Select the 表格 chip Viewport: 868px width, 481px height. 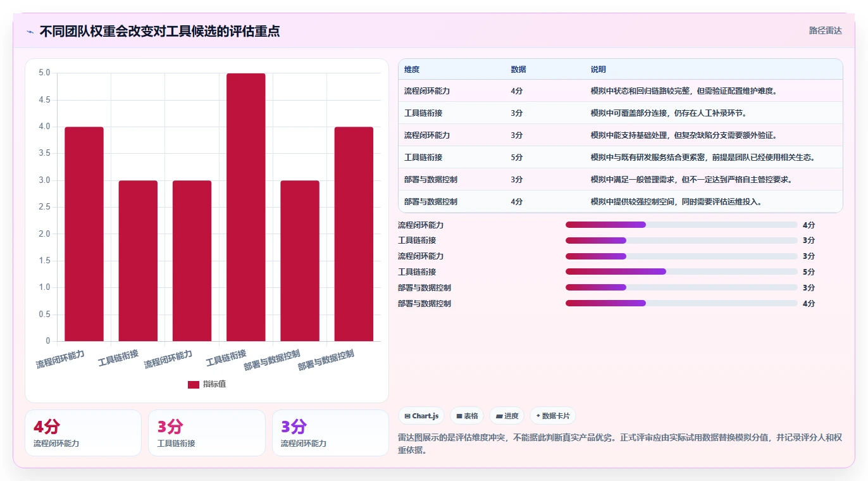[467, 416]
